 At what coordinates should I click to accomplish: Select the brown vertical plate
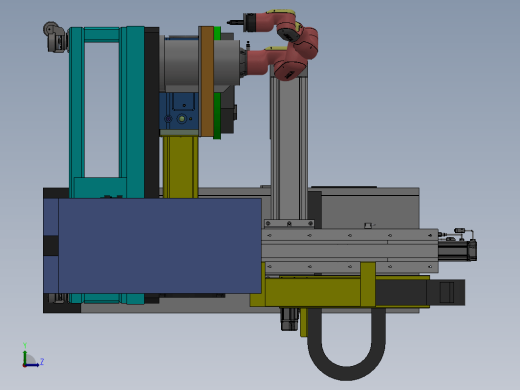click(x=207, y=82)
